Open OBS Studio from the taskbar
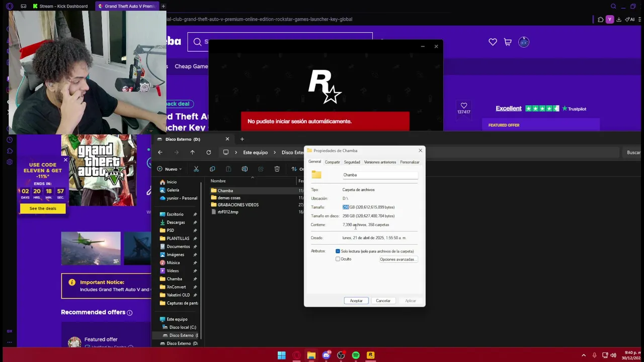This screenshot has width=644, height=362. pyautogui.click(x=341, y=355)
